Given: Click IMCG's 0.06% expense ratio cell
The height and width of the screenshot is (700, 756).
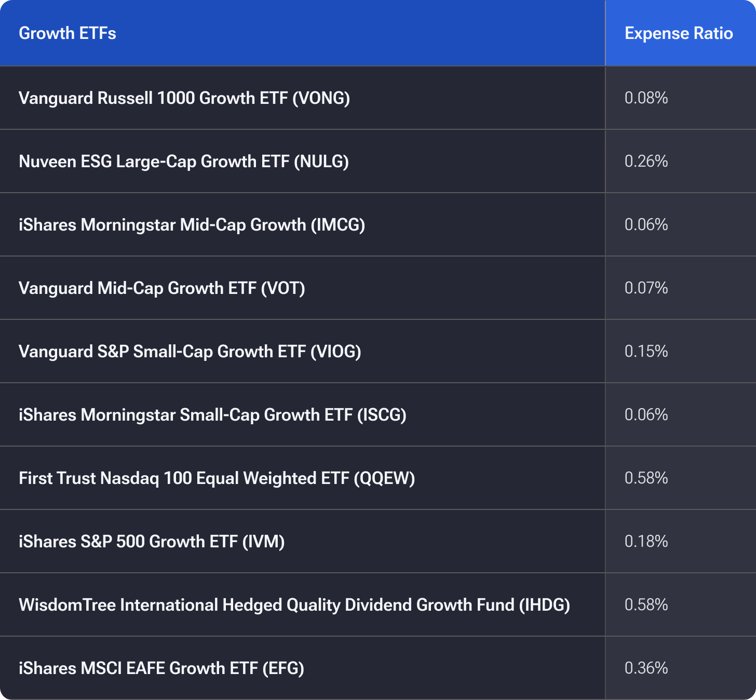Looking at the screenshot, I should click(x=646, y=225).
